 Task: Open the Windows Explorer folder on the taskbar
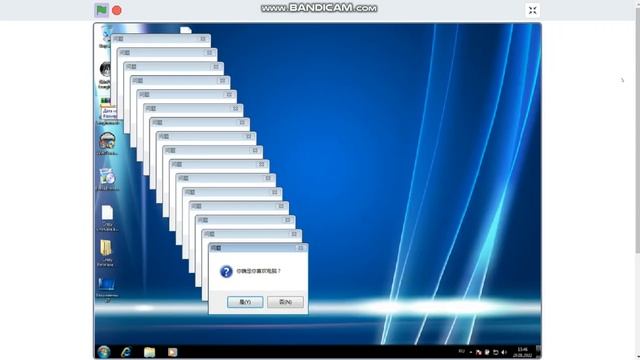tap(149, 352)
